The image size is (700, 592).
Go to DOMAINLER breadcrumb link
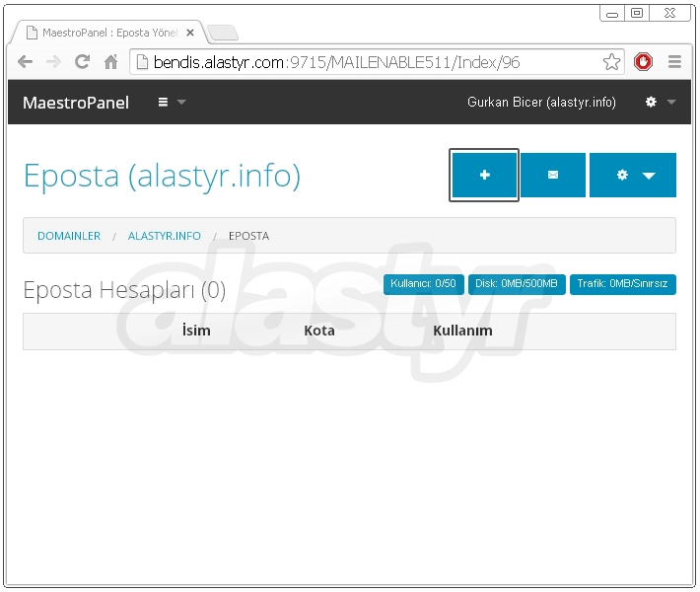tap(69, 236)
